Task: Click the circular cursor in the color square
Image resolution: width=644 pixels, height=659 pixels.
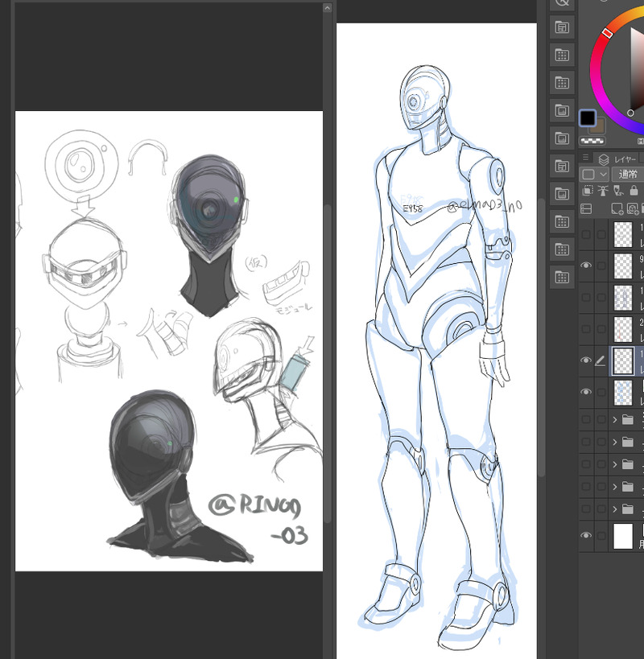Action: (x=630, y=113)
